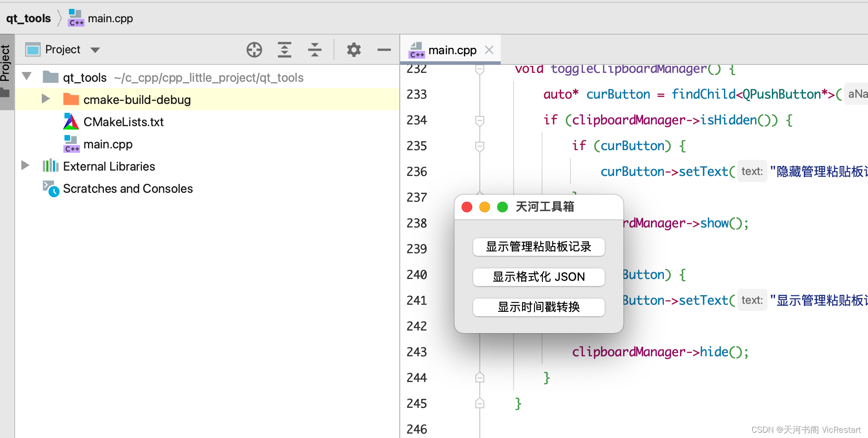Screen dimensions: 868x438
Task: Hide the Project panel with the minus icon
Action: tap(384, 50)
